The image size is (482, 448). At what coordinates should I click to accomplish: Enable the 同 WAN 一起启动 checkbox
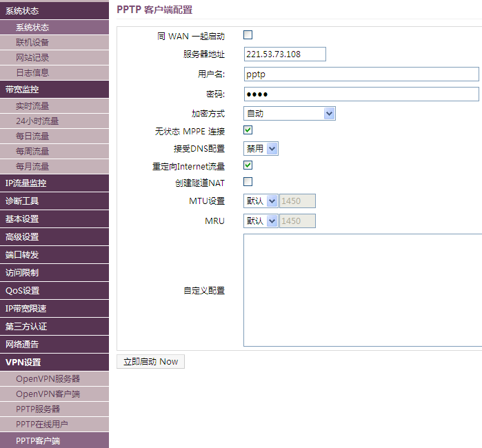[x=248, y=35]
